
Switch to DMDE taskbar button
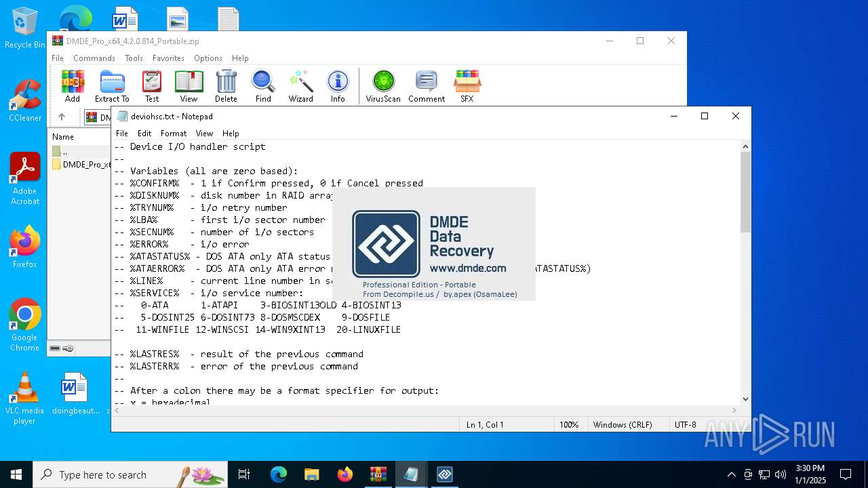445,474
